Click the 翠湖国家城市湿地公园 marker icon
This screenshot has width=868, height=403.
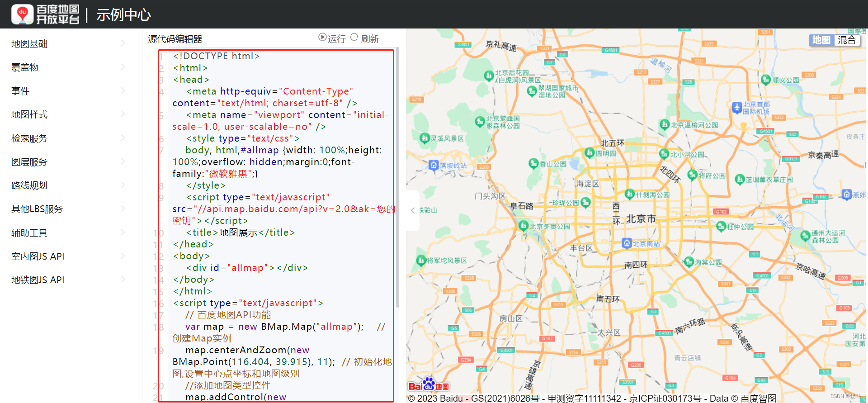tap(532, 91)
